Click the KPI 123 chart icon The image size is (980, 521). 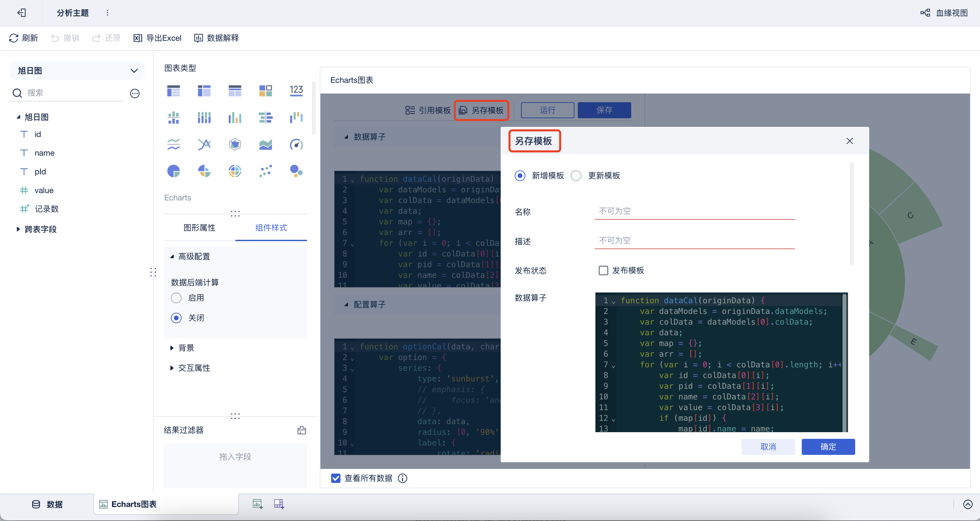tap(296, 91)
